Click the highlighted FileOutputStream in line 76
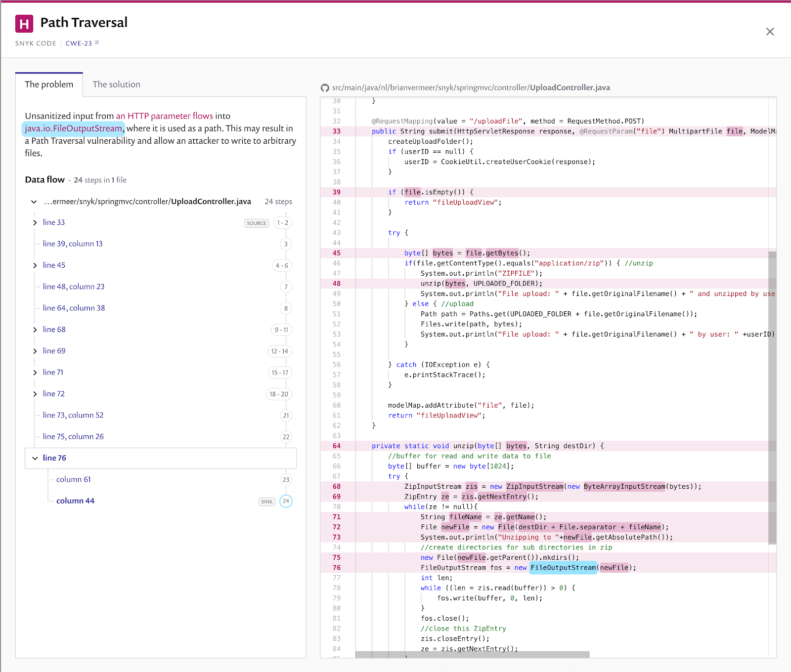791x672 pixels. pyautogui.click(x=563, y=568)
